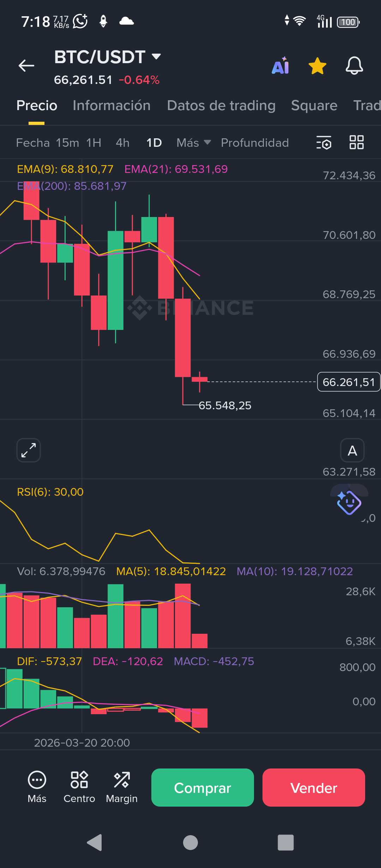Tap the 63.271,58 price axis label
381x868 pixels.
[x=349, y=472]
